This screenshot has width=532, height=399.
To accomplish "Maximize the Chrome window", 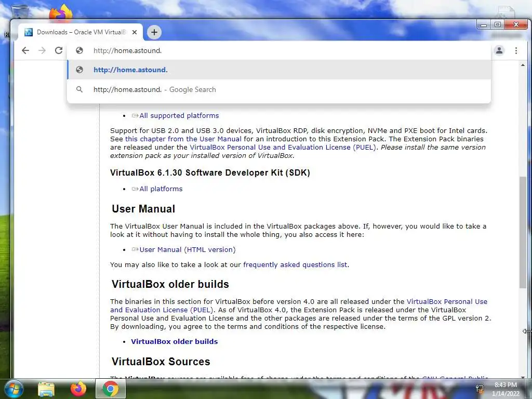I will click(497, 25).
